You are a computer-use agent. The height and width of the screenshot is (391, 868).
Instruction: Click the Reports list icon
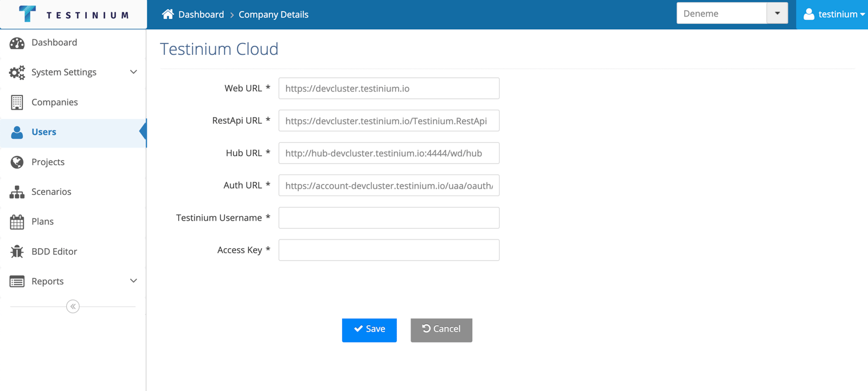click(x=17, y=281)
